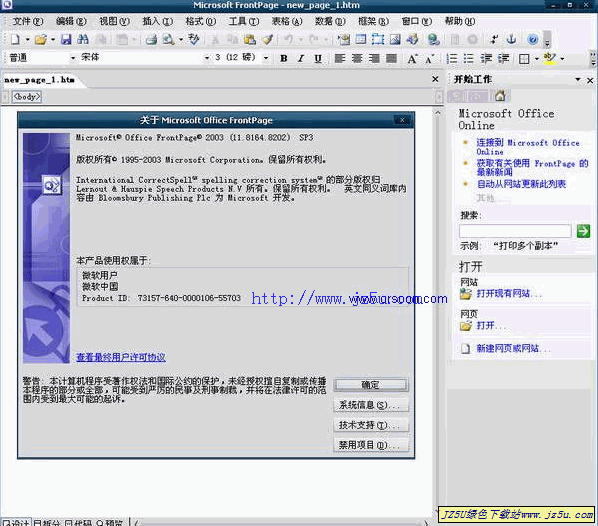This screenshot has height=526, width=598.
Task: Click the binoculars Find icon
Action: tap(83, 39)
